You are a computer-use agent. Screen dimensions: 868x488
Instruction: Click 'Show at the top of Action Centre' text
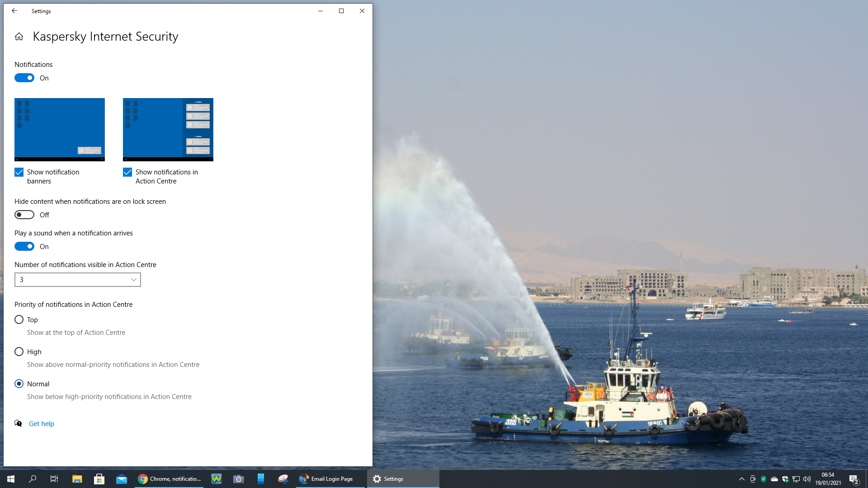pos(76,333)
